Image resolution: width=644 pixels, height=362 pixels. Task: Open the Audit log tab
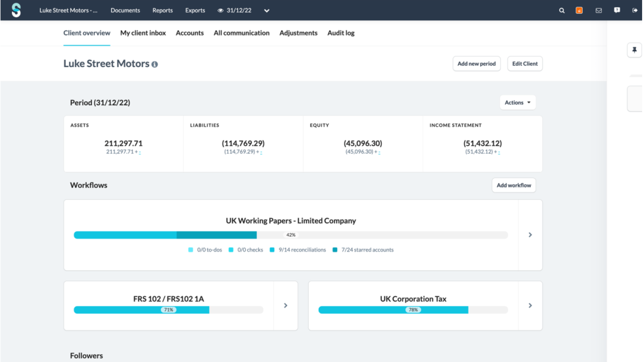pos(340,33)
